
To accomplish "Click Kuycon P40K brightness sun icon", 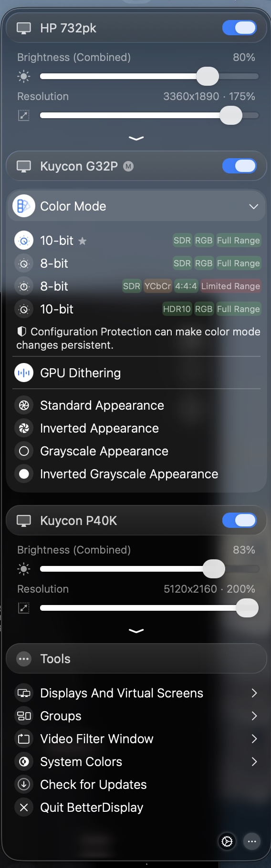I will pyautogui.click(x=24, y=569).
